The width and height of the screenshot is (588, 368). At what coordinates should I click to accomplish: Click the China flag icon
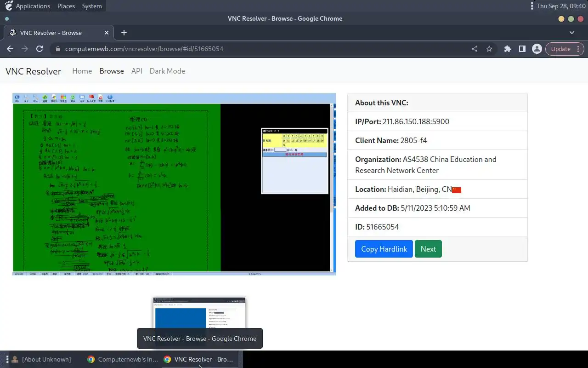457,190
